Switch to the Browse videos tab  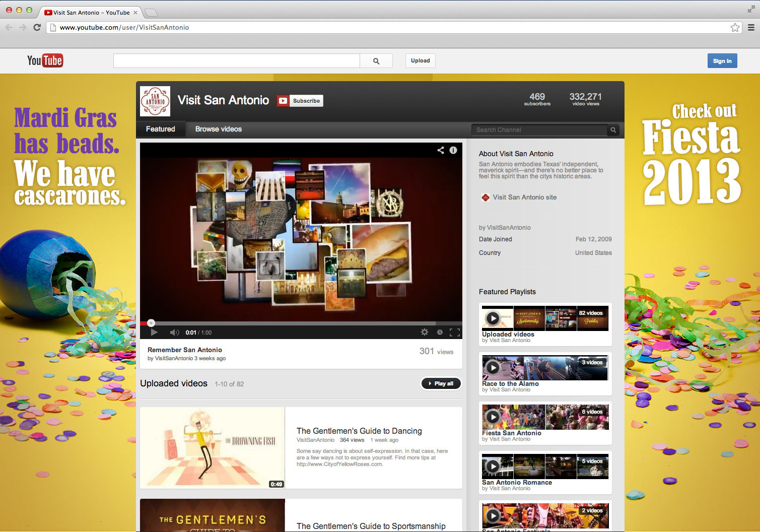pyautogui.click(x=219, y=129)
